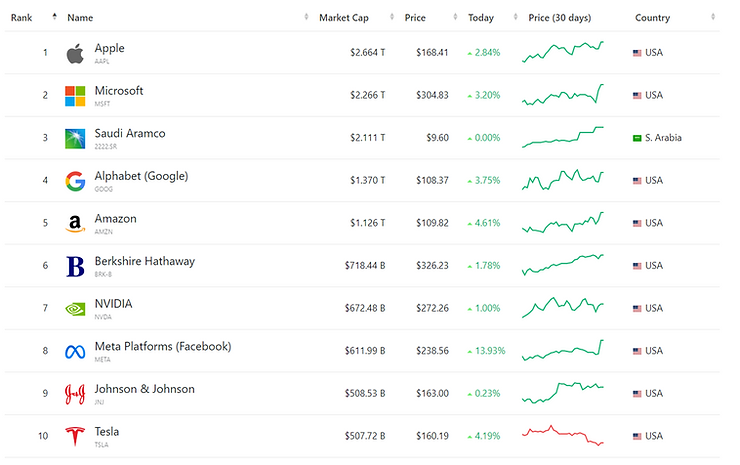
Task: Click the USA flag in Amazon row
Action: pyautogui.click(x=637, y=223)
